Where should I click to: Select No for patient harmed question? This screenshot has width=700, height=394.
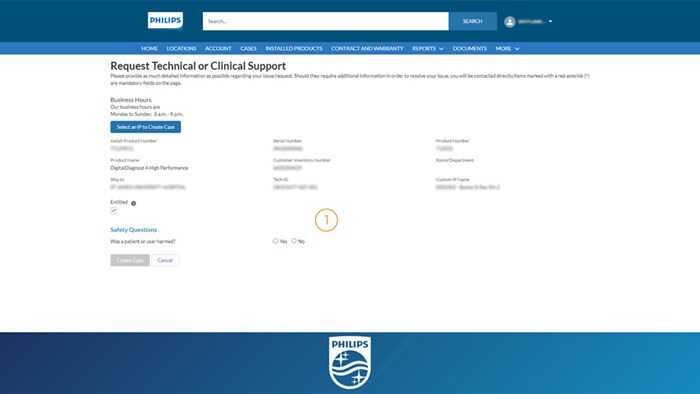[294, 241]
